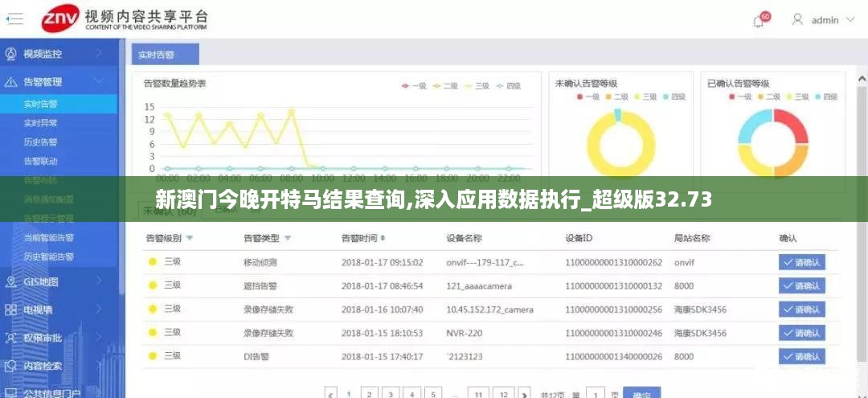Screen dimensions: 868x398
Task: Click the 电视墙 grid icon
Action: click(11, 310)
